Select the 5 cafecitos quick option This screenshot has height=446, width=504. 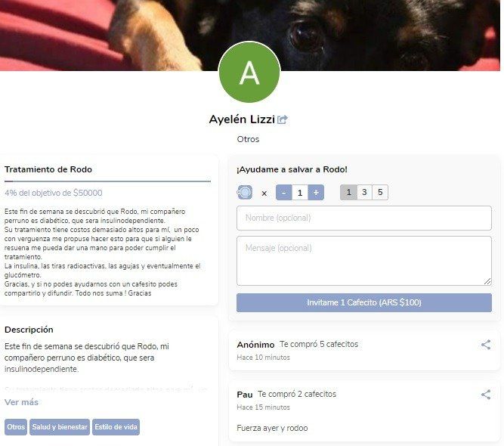click(x=380, y=192)
